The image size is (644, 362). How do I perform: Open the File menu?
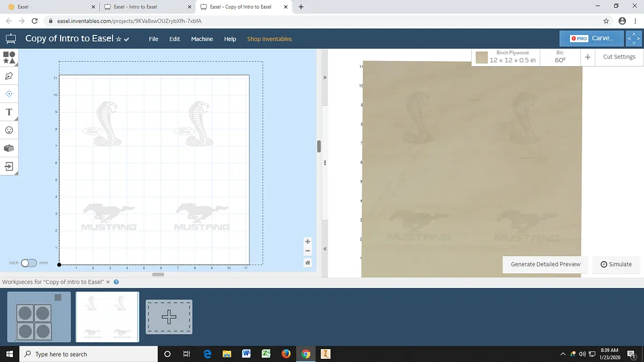click(x=153, y=39)
